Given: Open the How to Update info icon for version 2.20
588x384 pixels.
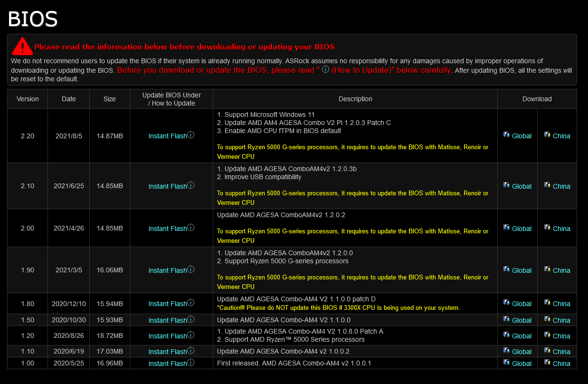Looking at the screenshot, I should click(x=191, y=135).
